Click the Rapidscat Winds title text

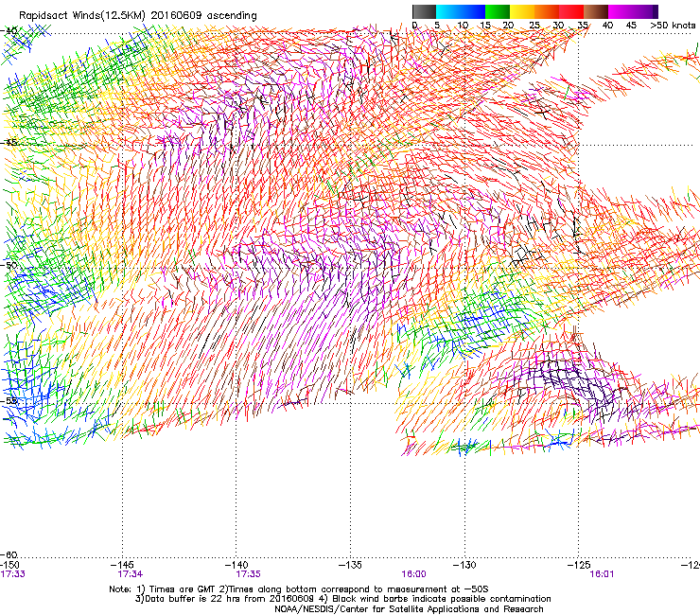click(x=137, y=15)
